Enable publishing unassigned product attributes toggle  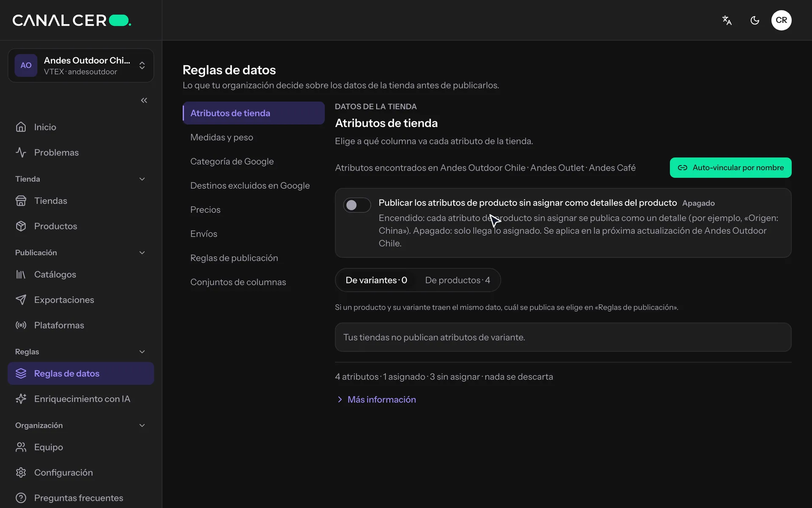[x=357, y=205]
